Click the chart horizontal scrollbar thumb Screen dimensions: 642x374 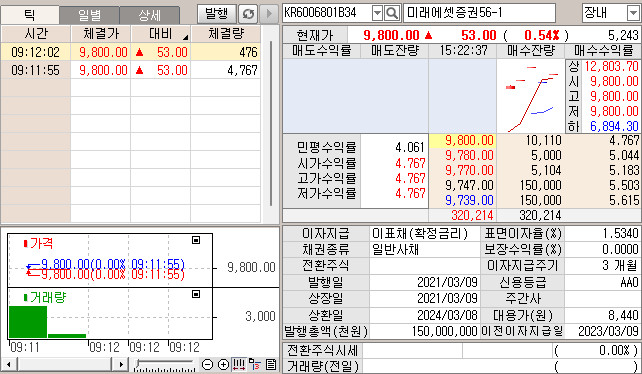pos(64,364)
